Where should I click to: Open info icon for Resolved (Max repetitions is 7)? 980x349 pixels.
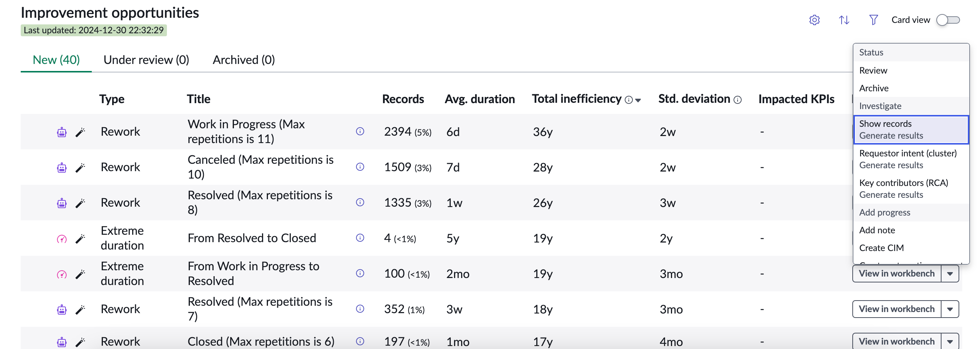[x=360, y=308]
